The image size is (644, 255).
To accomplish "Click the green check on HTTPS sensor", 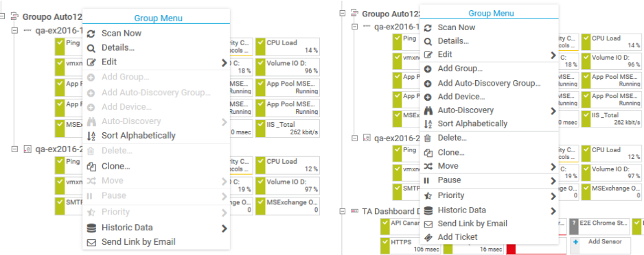I will 385,246.
